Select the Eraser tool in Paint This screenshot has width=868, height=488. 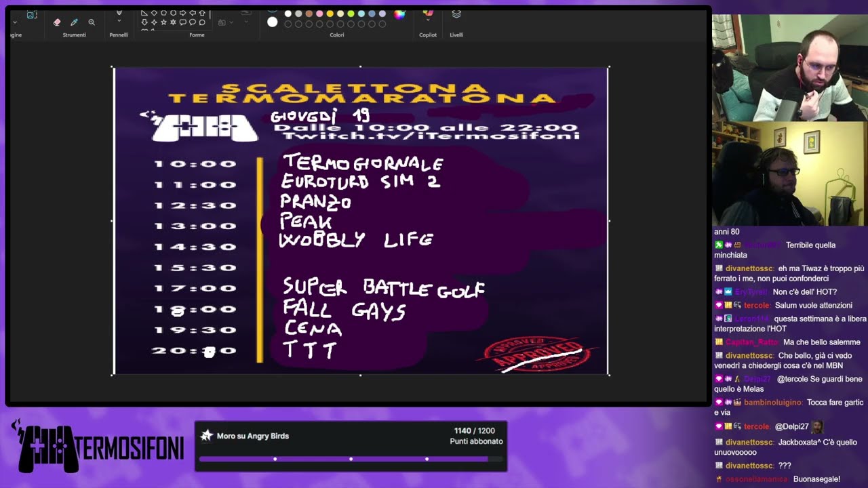pyautogui.click(x=57, y=22)
